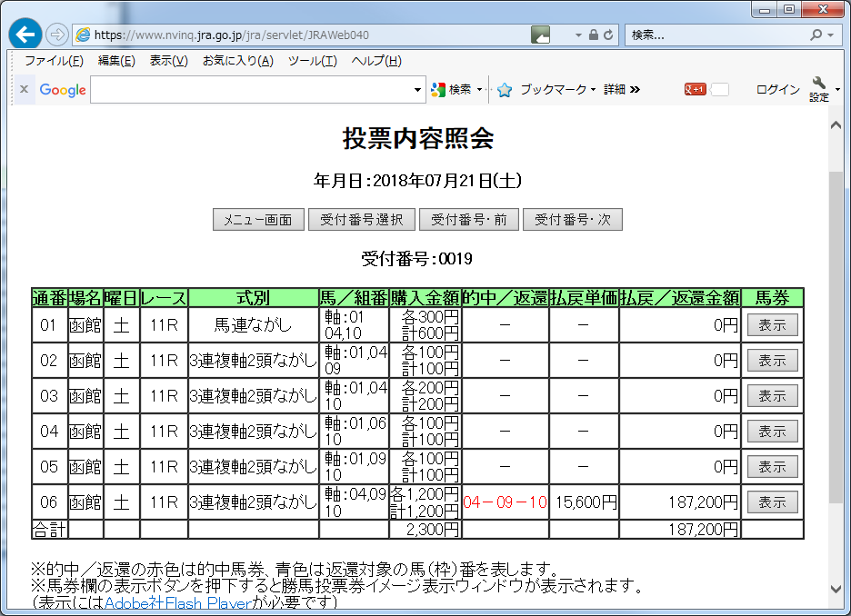Click 馬連ながし in row 01
The image size is (851, 616).
coord(253,325)
